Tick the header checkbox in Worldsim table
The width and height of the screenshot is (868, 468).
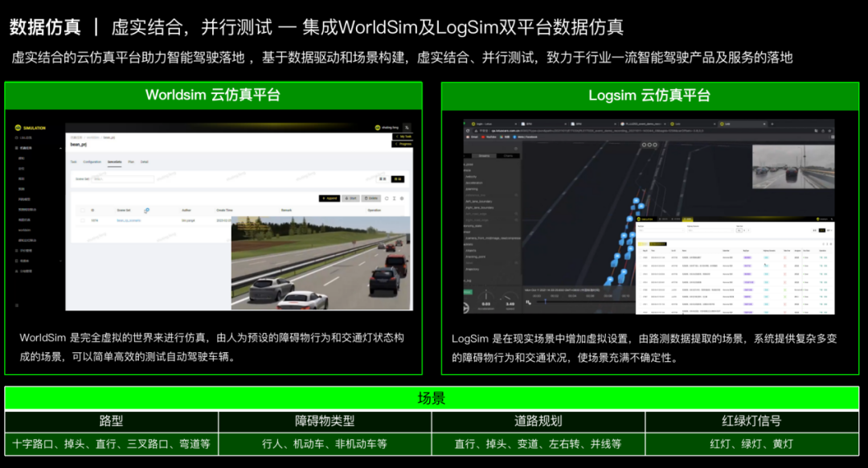[x=83, y=210]
